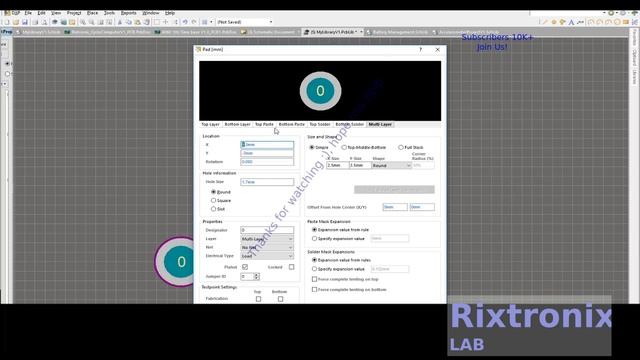
Task: Toggle Fabrication testpoint Top checkbox
Action: pos(258,299)
